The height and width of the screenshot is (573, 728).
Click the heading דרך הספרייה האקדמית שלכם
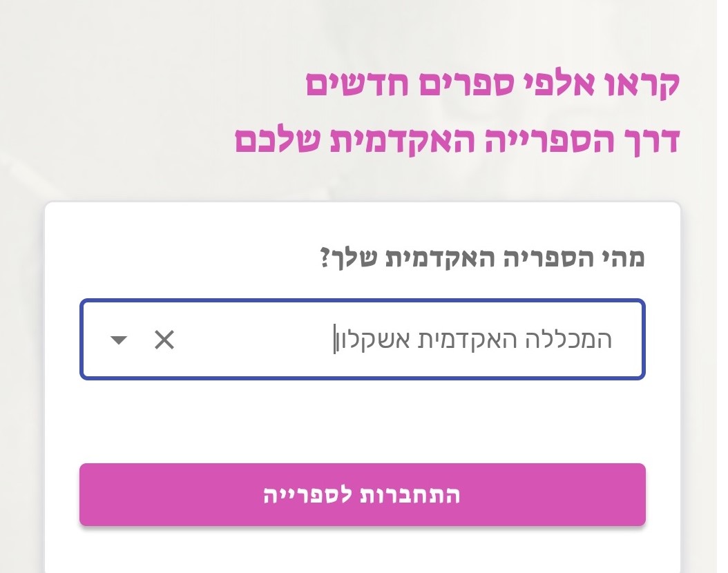tap(458, 140)
